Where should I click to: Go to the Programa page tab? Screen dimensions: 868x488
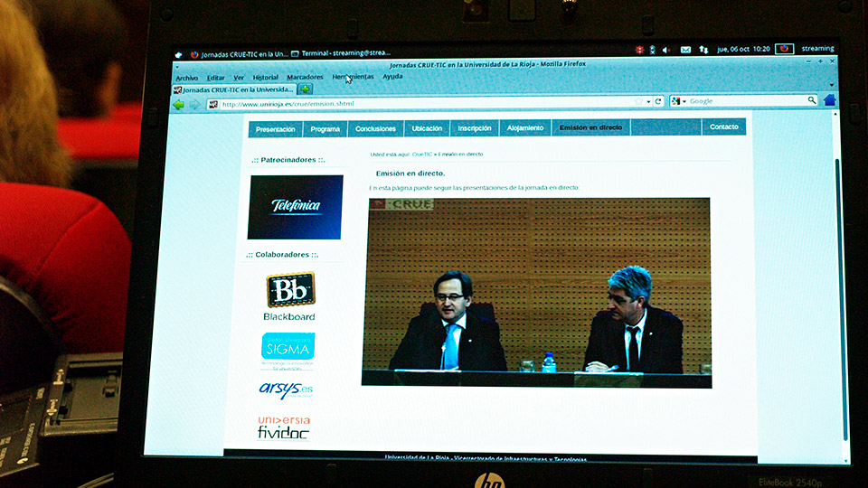325,129
